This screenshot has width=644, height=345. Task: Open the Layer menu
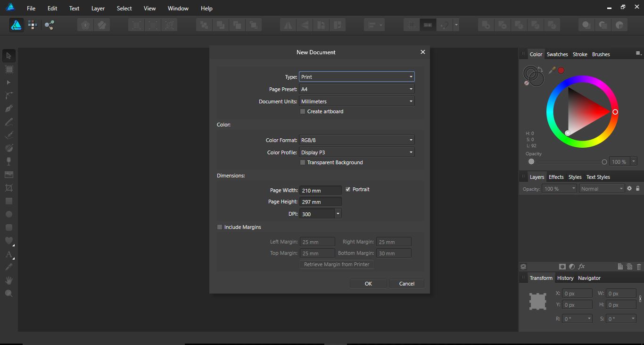[x=98, y=8]
